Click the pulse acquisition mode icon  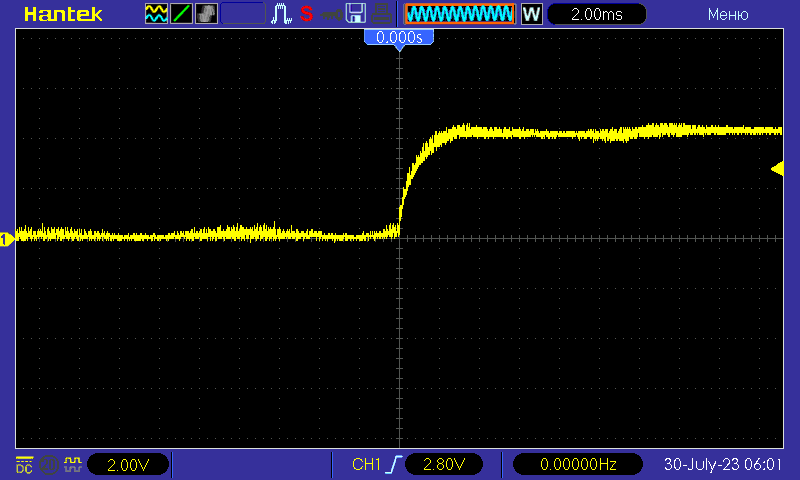281,14
